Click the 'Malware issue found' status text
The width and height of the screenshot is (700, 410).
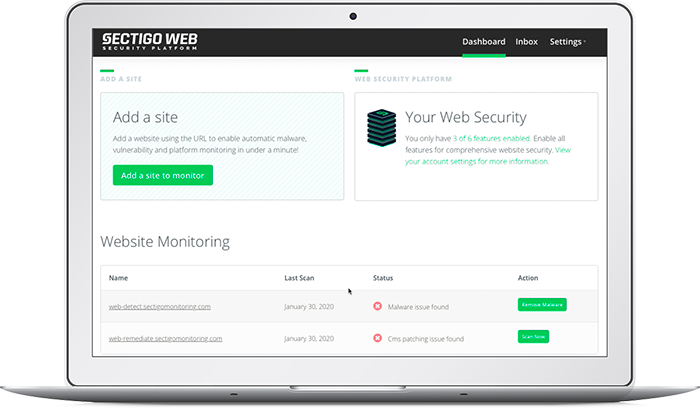point(420,306)
